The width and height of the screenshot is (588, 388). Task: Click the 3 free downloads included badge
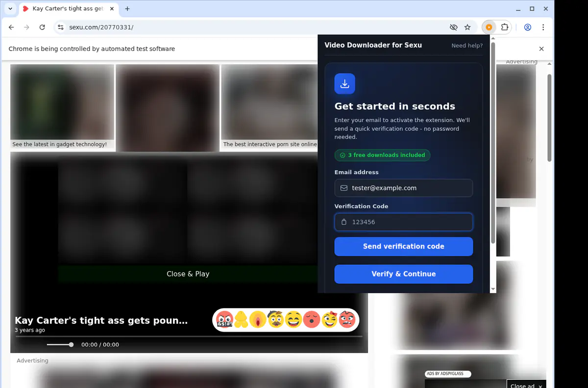click(x=382, y=155)
